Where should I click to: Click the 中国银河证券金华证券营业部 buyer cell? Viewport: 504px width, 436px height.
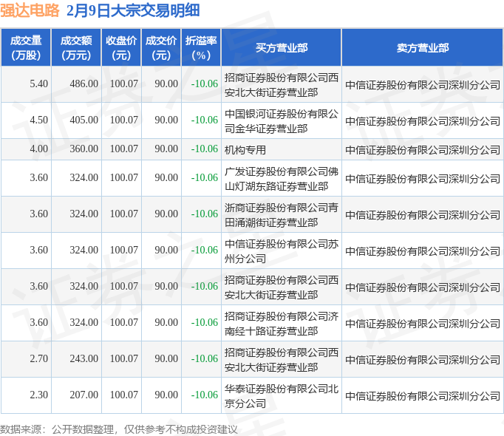point(282,120)
